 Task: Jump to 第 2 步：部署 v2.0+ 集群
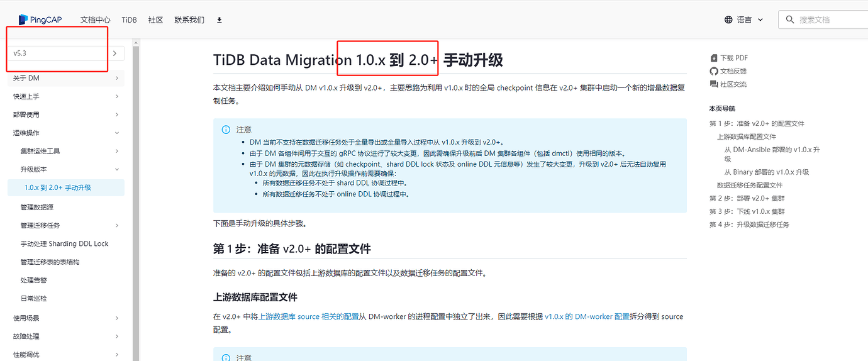coord(747,198)
